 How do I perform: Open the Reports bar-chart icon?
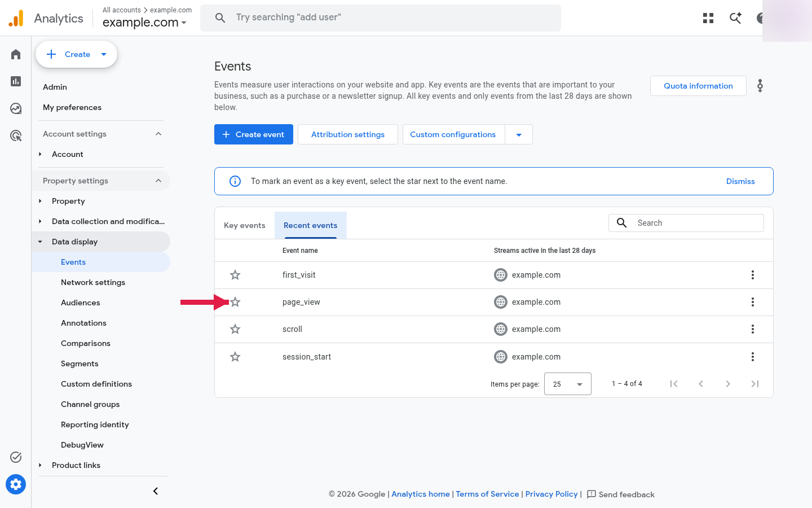tap(16, 81)
